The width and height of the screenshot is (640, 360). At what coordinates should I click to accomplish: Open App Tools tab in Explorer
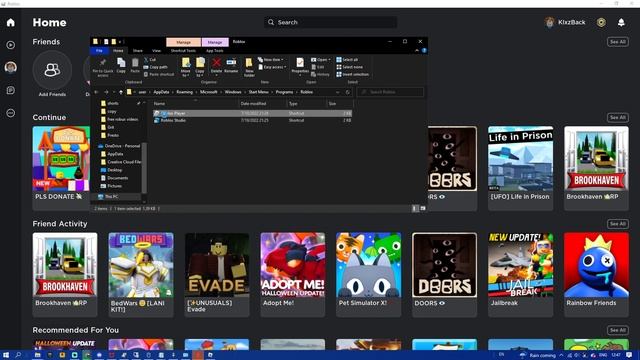tap(215, 51)
